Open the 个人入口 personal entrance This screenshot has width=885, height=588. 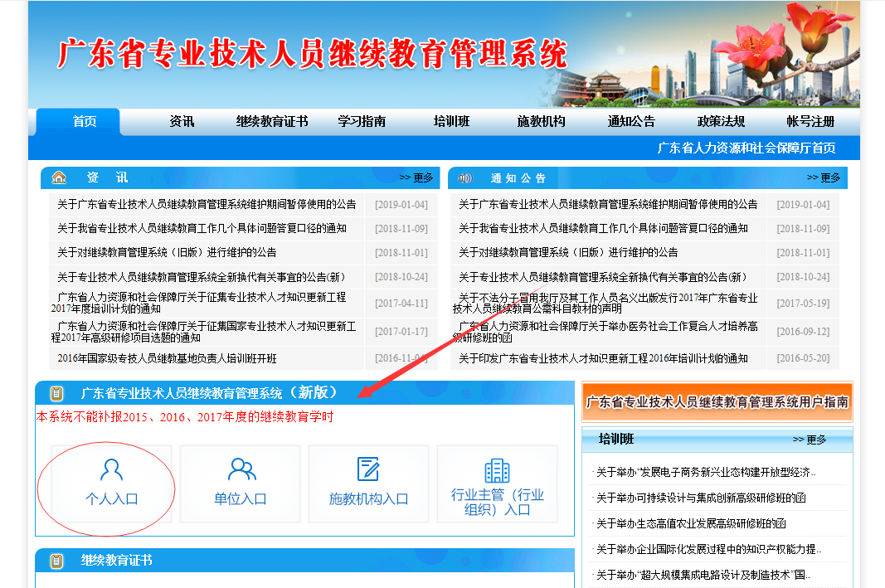112,484
